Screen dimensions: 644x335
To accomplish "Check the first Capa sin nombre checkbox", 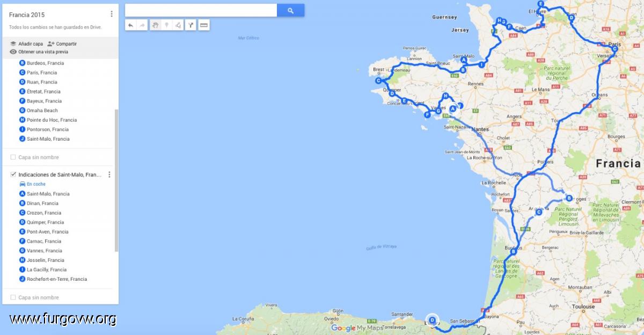I will point(13,157).
